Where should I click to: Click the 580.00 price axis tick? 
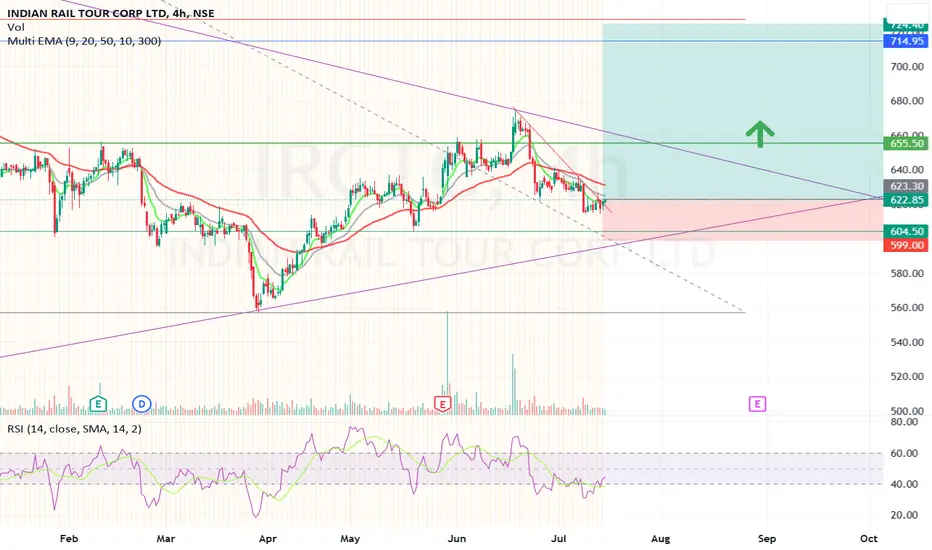click(907, 274)
